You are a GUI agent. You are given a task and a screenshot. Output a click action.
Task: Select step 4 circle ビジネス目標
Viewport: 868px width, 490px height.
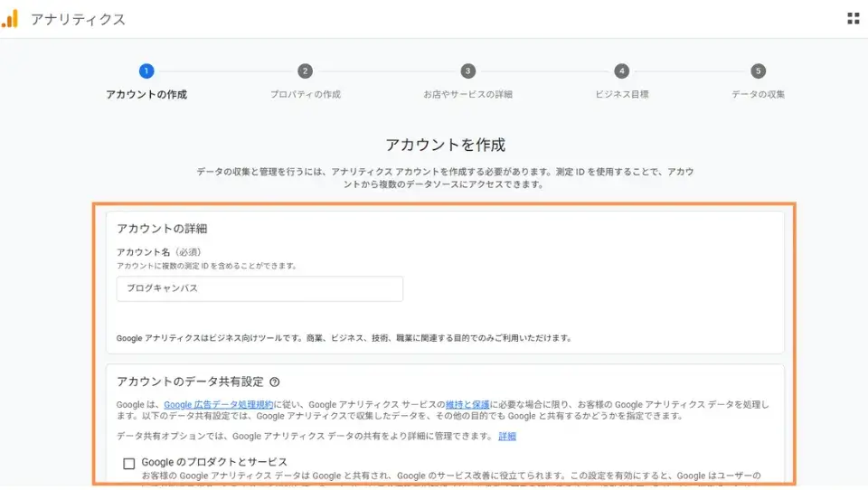pyautogui.click(x=622, y=71)
